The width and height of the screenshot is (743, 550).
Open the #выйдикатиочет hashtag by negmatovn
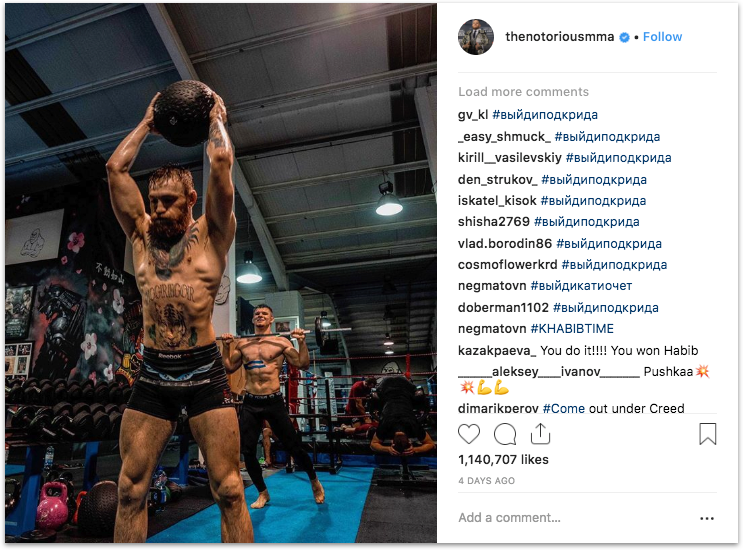click(x=581, y=286)
